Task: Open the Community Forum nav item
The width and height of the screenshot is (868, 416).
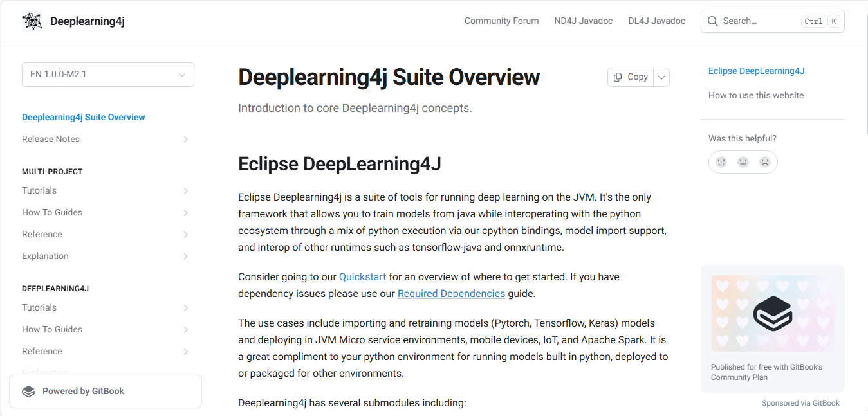Action: (501, 21)
